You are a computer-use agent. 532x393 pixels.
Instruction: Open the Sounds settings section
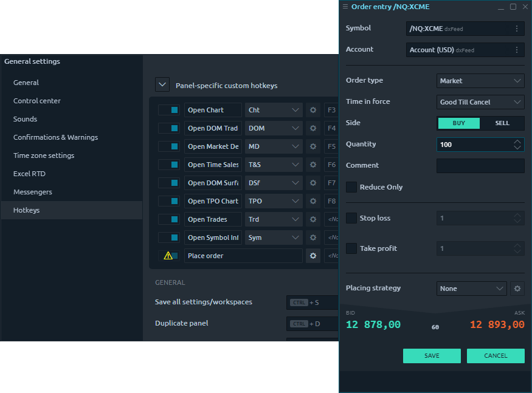pos(26,119)
